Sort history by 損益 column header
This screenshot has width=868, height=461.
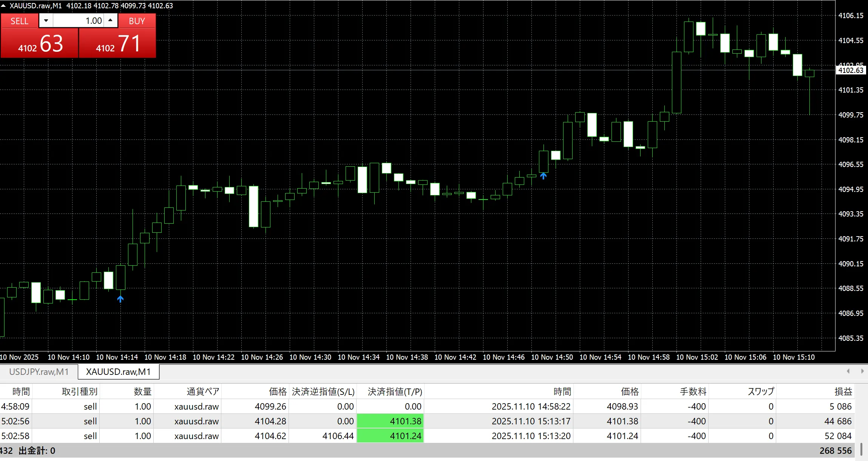point(843,391)
